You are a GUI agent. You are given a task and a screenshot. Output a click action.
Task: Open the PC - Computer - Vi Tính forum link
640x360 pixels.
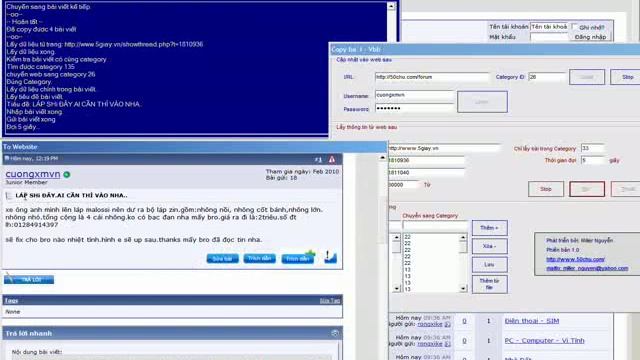544,341
